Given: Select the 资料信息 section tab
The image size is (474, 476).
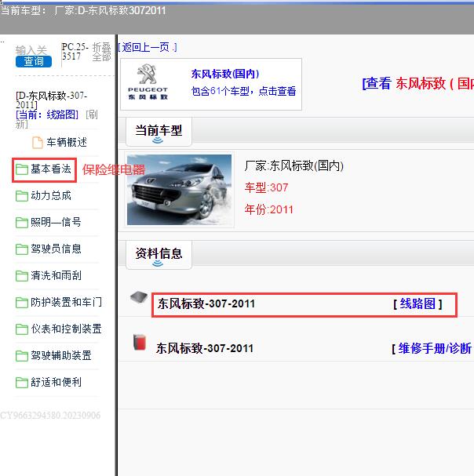Looking at the screenshot, I should click(159, 254).
